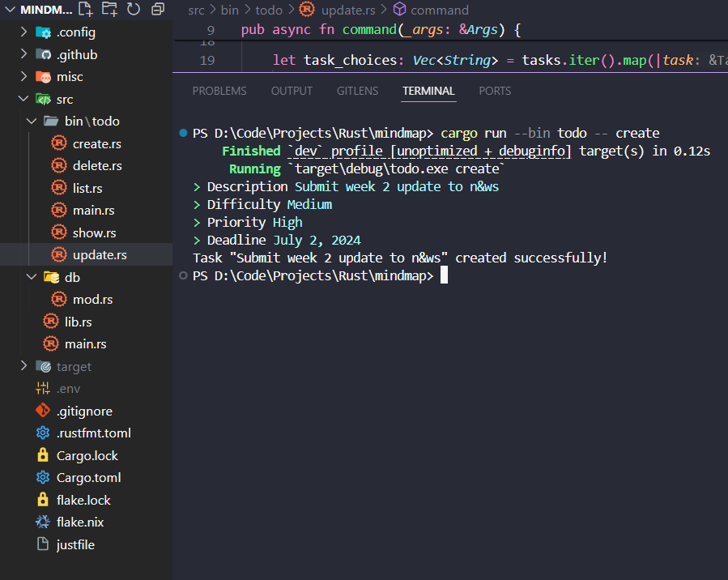Open the .env file

(x=68, y=389)
